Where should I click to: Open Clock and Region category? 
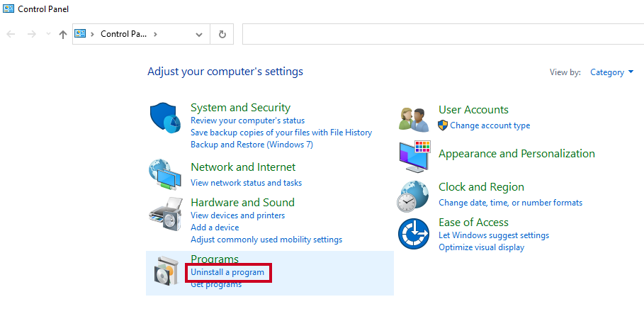tap(481, 187)
